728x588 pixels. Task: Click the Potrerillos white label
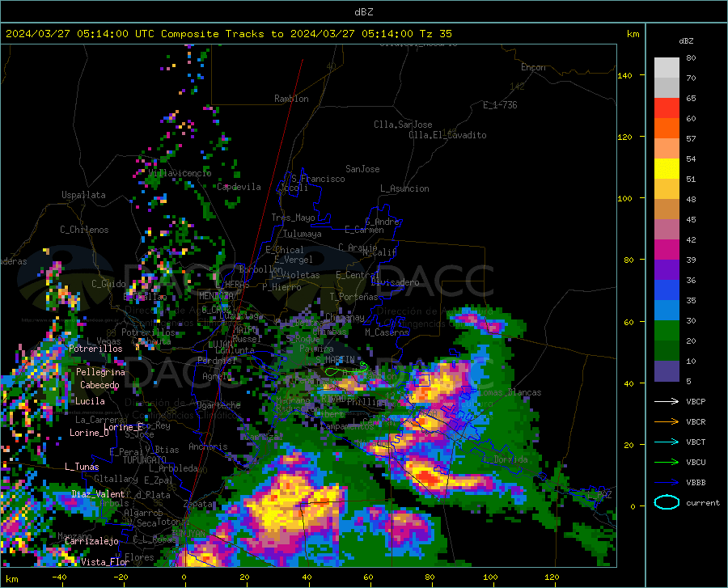coord(95,349)
